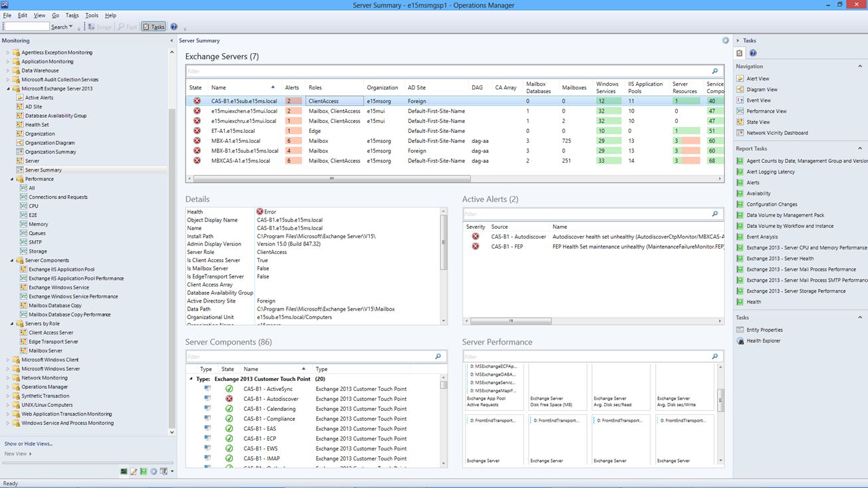868x488 pixels.
Task: Open the View menu
Action: pos(39,15)
